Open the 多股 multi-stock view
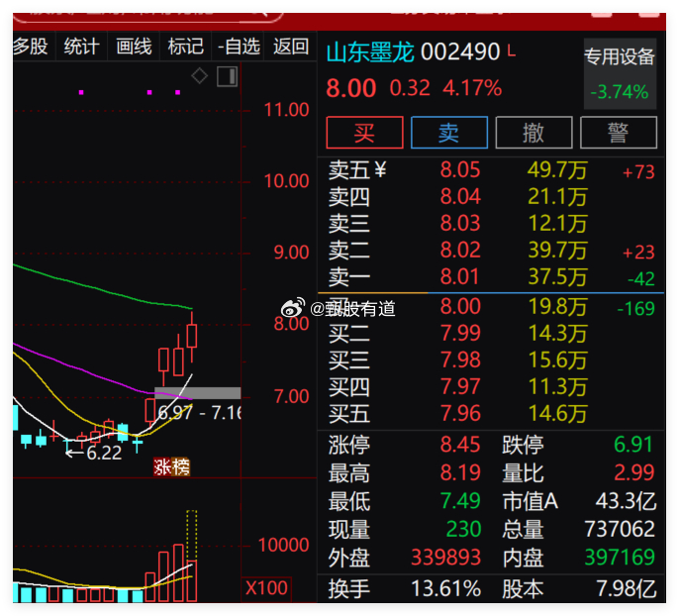This screenshot has height=616, width=679. coord(31,47)
